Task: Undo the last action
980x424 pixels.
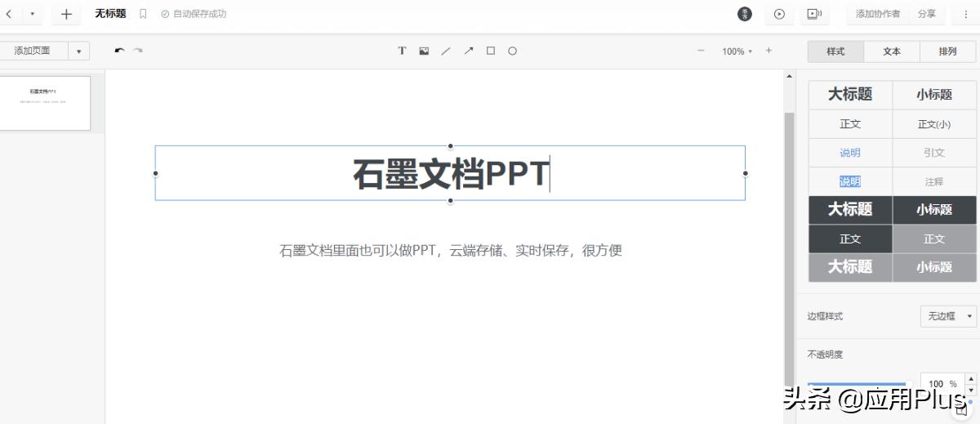Action: coord(119,51)
